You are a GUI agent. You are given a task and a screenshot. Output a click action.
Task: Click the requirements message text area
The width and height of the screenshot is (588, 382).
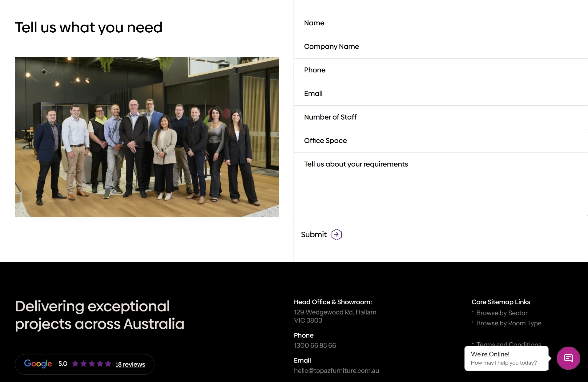(440, 185)
